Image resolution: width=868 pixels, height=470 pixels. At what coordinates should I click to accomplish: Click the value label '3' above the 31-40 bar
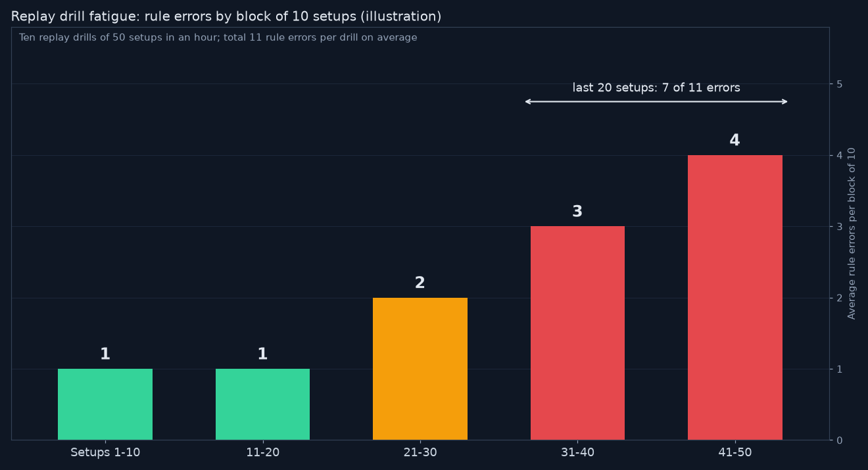pyautogui.click(x=577, y=212)
